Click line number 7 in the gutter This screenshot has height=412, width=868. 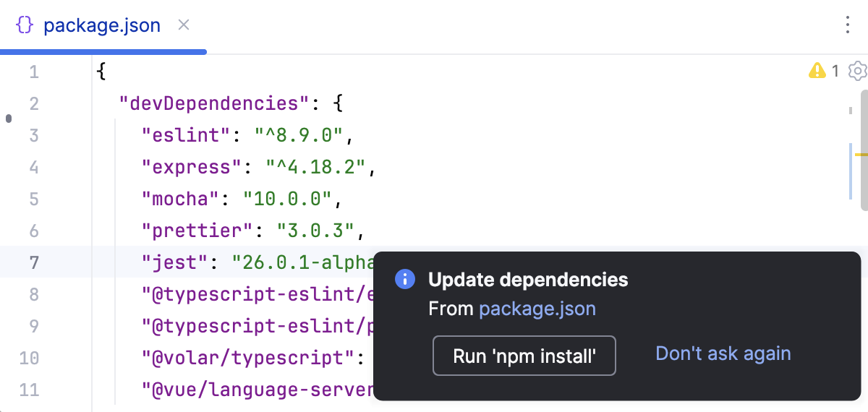point(34,262)
